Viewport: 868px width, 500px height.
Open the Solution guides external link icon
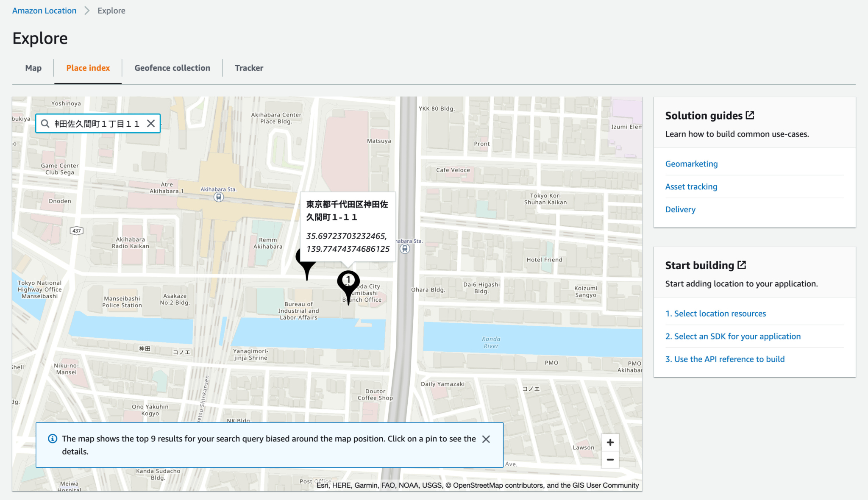(x=750, y=114)
